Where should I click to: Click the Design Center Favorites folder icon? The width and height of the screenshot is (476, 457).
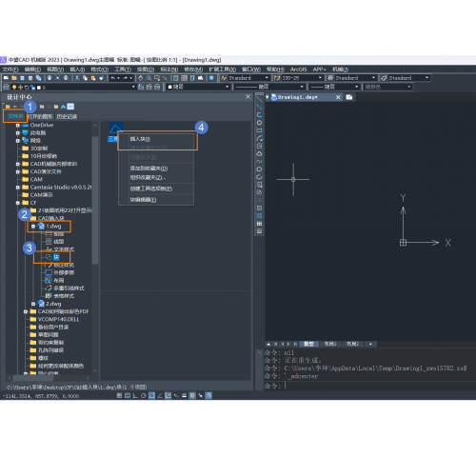click(x=56, y=107)
